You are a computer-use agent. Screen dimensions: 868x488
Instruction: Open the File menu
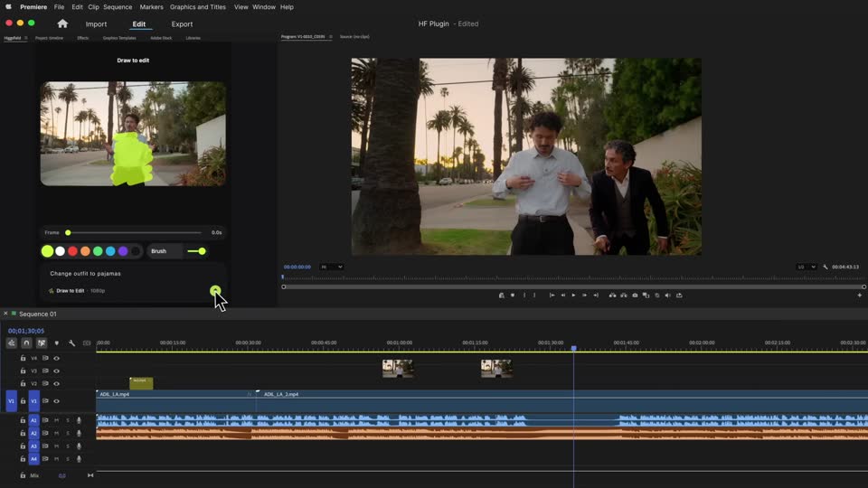tap(60, 7)
